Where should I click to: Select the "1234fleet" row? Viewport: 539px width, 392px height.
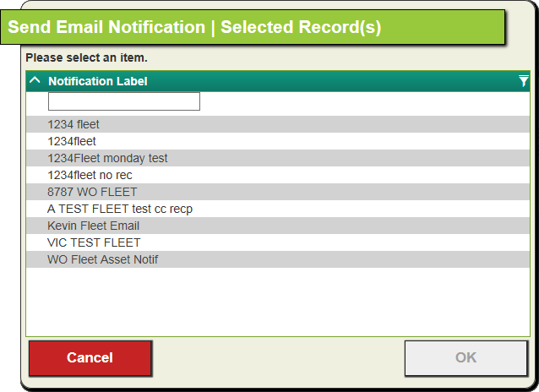(278, 141)
